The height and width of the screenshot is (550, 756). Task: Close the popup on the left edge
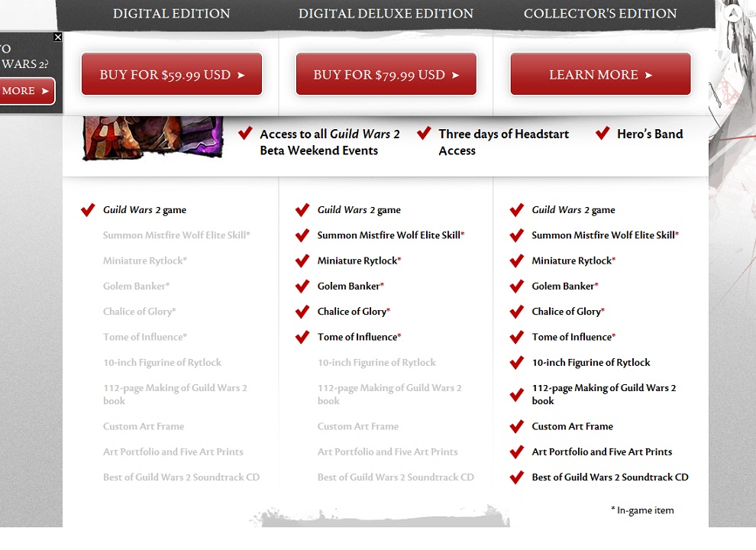(x=58, y=37)
